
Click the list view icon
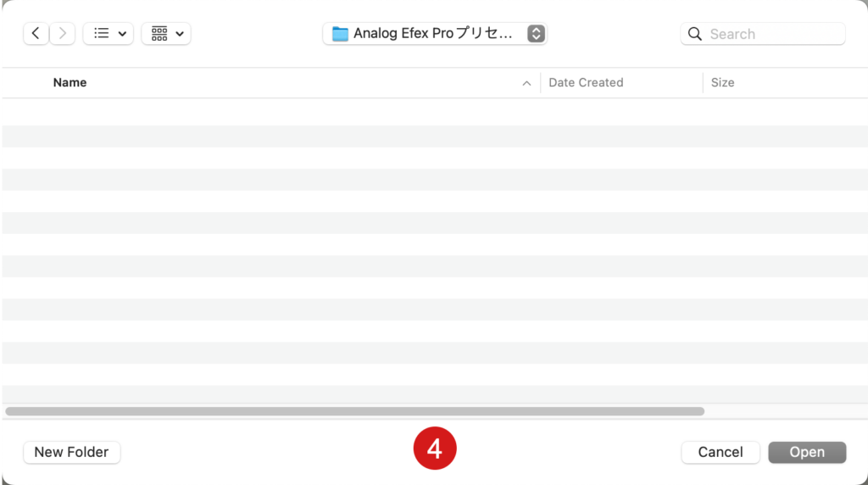(x=102, y=34)
